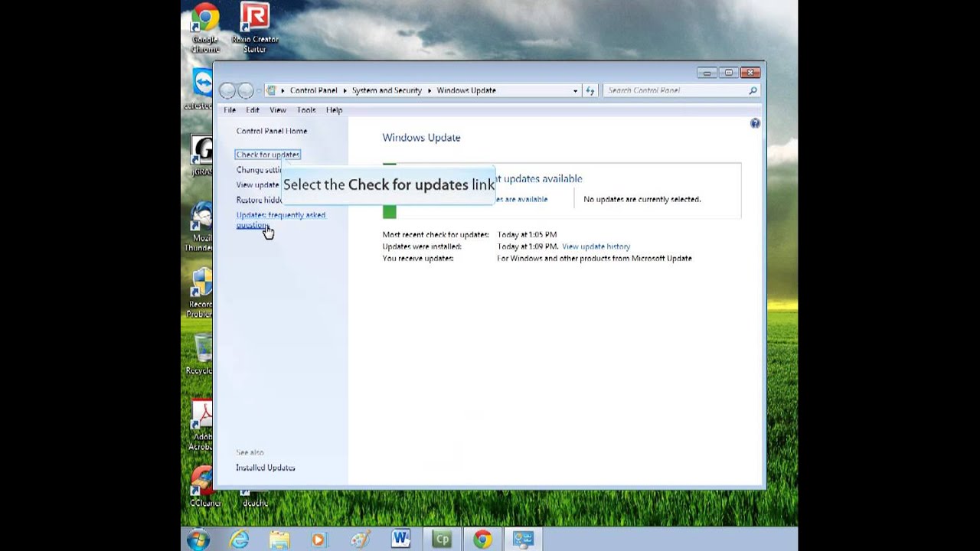This screenshot has height=551, width=980.
Task: Open the Windows Start menu
Action: click(198, 540)
